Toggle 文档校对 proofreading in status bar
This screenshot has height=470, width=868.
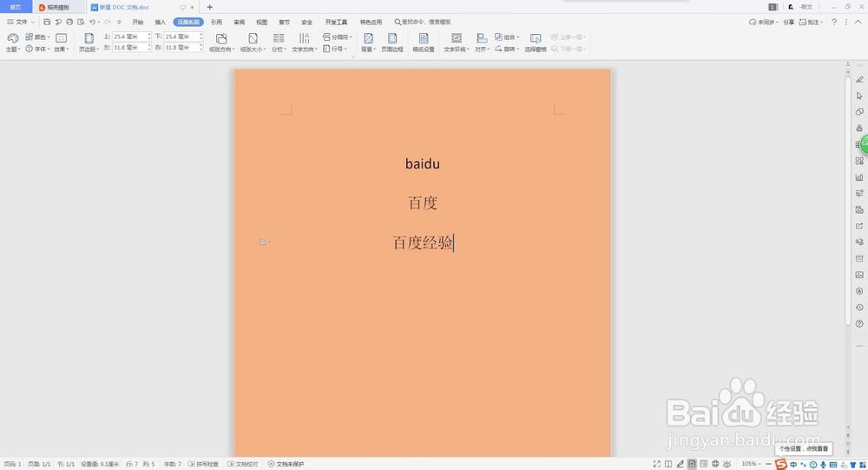click(x=242, y=464)
